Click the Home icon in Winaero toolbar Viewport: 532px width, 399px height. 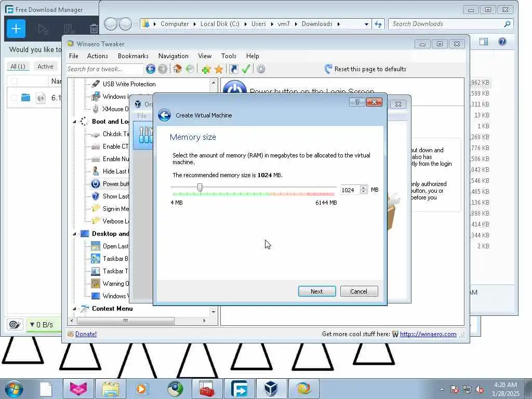coord(178,69)
